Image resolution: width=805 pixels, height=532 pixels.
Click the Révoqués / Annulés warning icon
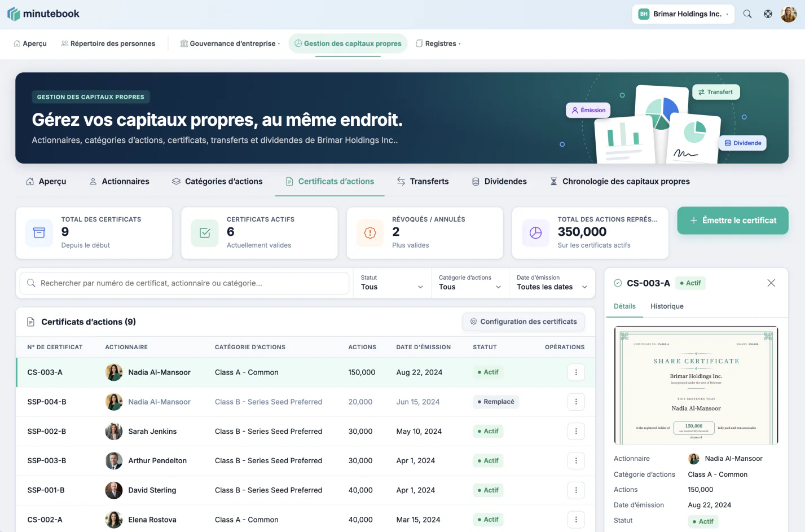370,233
